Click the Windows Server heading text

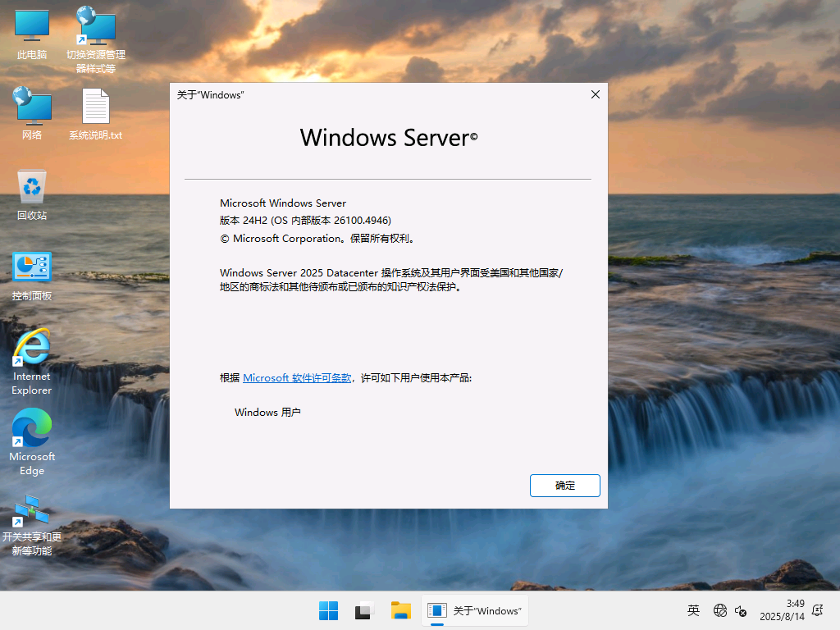[x=388, y=138]
